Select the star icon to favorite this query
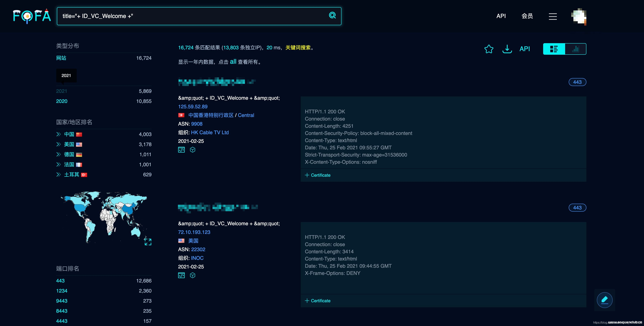Screen dimensions: 644x326 [489, 49]
